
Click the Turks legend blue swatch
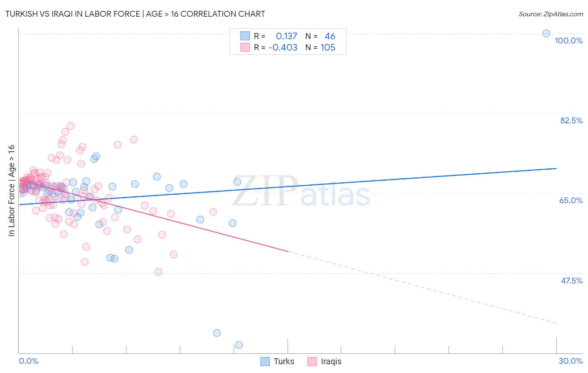265,361
